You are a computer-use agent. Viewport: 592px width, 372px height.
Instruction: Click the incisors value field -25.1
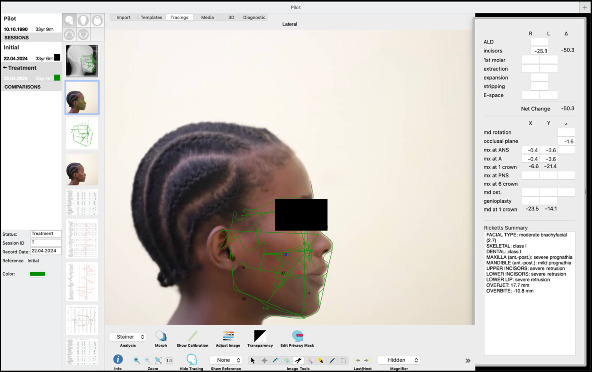pyautogui.click(x=540, y=51)
